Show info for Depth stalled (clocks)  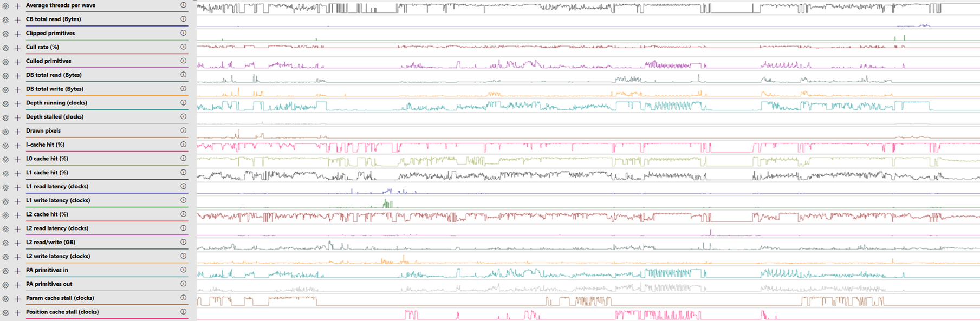pos(184,116)
